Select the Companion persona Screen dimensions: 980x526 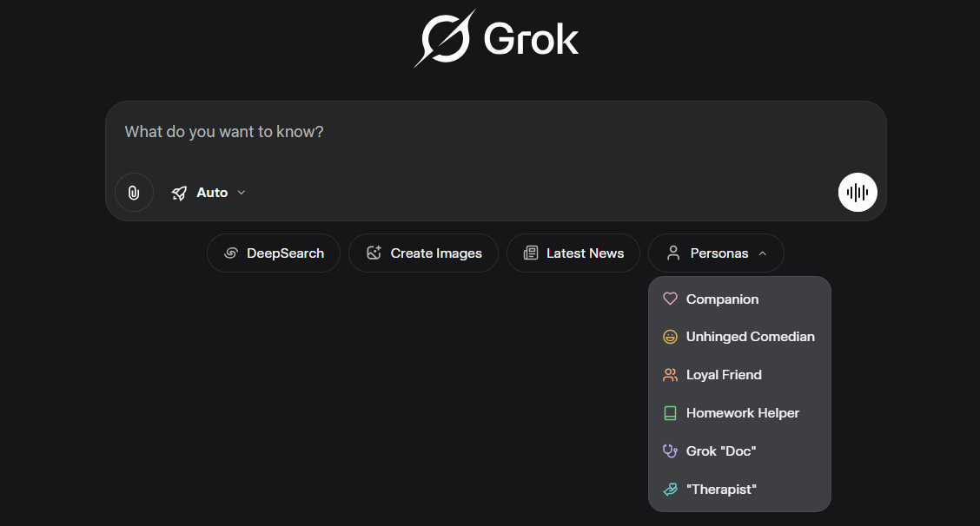point(722,299)
